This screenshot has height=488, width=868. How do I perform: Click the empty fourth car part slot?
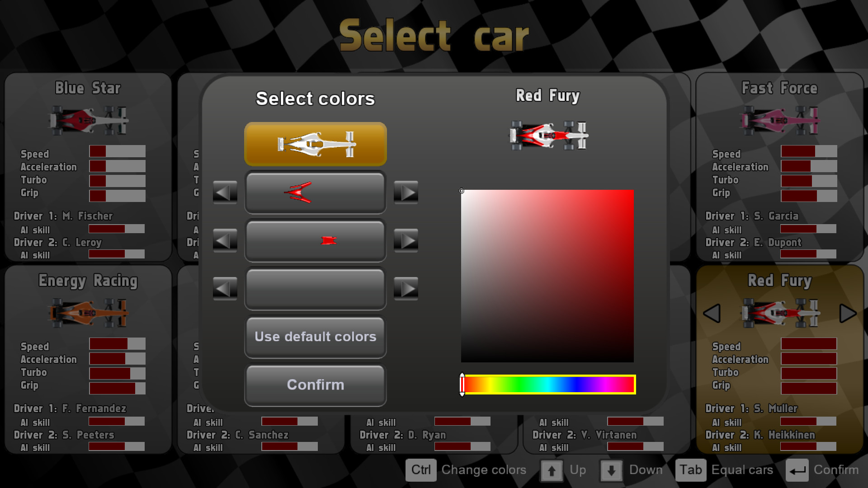[315, 289]
